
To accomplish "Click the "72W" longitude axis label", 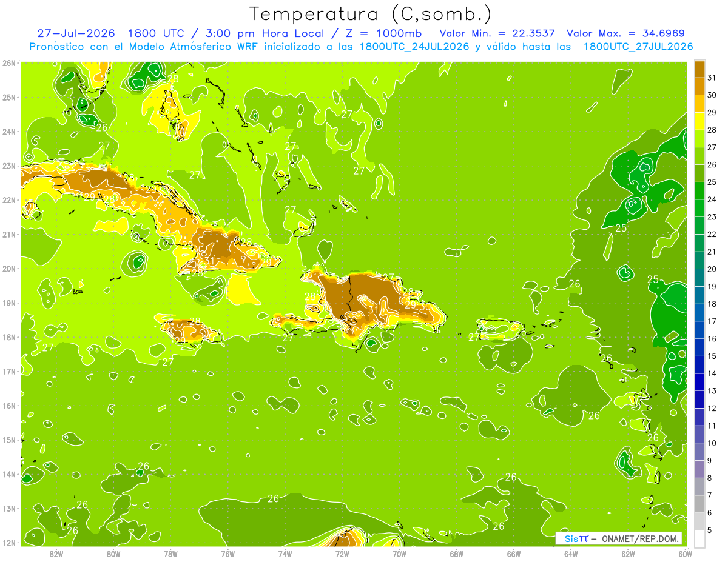I will (x=342, y=554).
